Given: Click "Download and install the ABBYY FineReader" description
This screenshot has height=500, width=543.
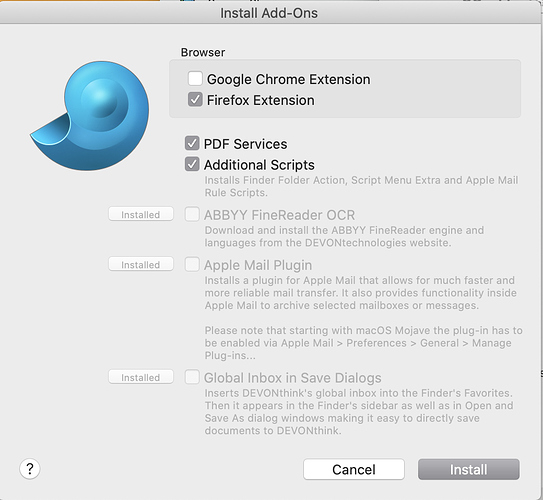Looking at the screenshot, I should click(344, 236).
